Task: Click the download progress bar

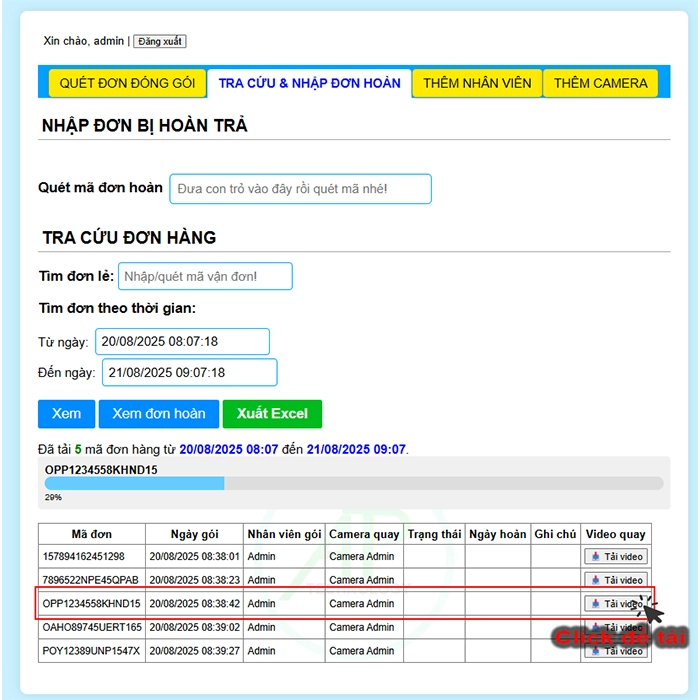Action: (x=354, y=483)
